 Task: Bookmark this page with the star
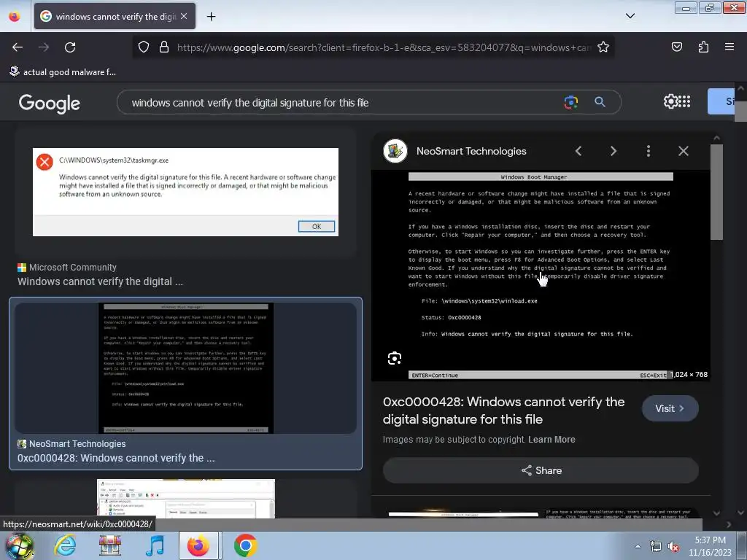(x=603, y=47)
